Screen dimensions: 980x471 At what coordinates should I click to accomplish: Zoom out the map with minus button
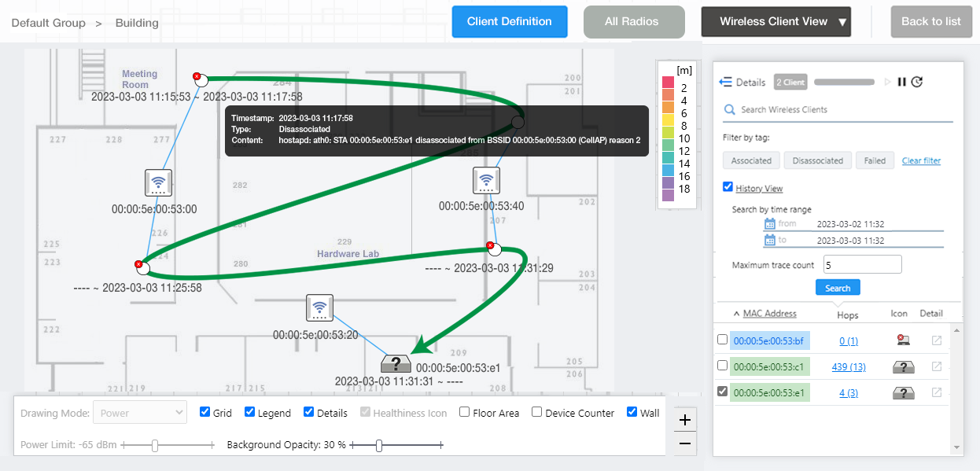pos(685,444)
